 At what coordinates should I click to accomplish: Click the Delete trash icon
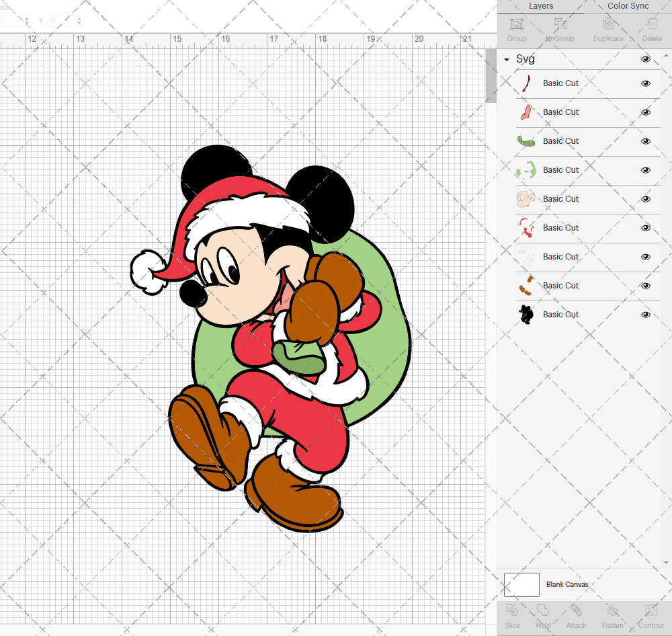(x=652, y=24)
